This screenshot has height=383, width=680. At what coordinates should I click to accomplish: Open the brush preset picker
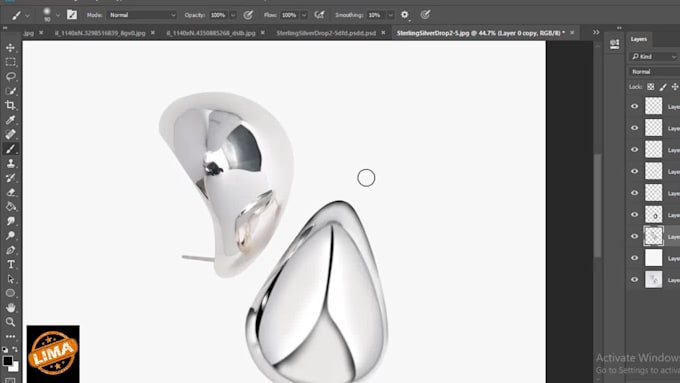click(58, 16)
